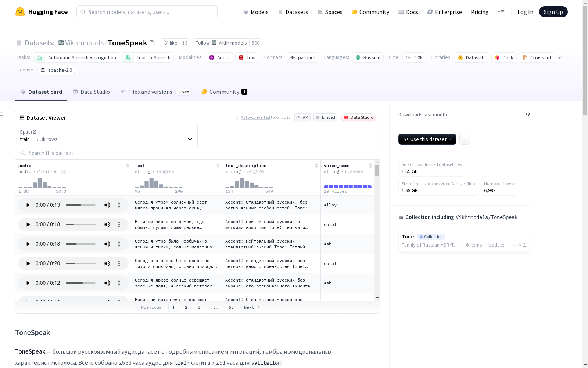Go to page 2 of the dataset rows
The height and width of the screenshot is (368, 588).
click(x=186, y=307)
